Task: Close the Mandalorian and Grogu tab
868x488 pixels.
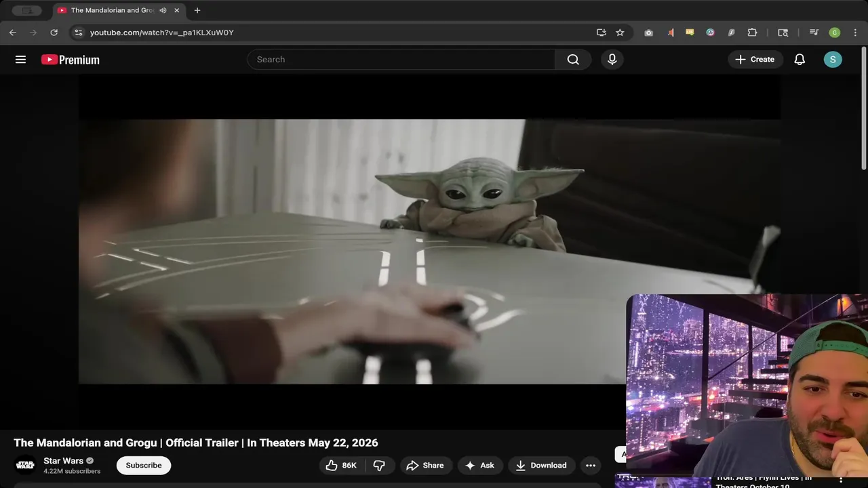Action: 177,10
